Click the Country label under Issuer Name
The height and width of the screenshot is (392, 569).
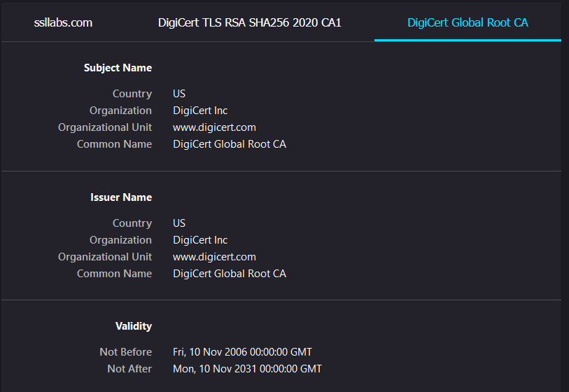point(132,223)
